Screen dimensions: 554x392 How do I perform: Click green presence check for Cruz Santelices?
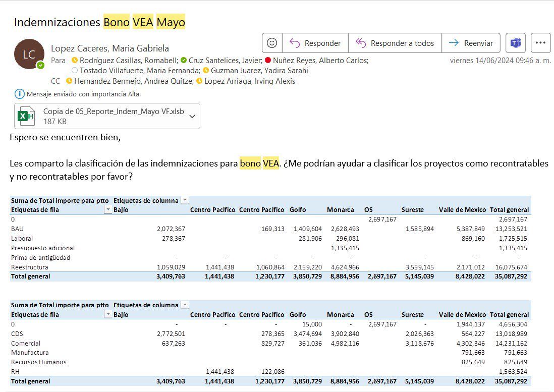pyautogui.click(x=184, y=60)
